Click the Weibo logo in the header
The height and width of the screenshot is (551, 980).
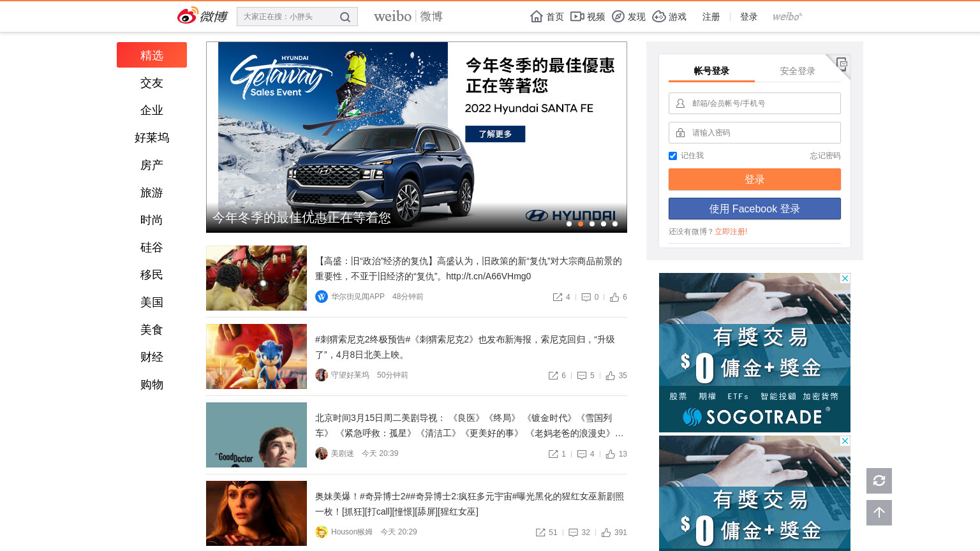tap(202, 16)
